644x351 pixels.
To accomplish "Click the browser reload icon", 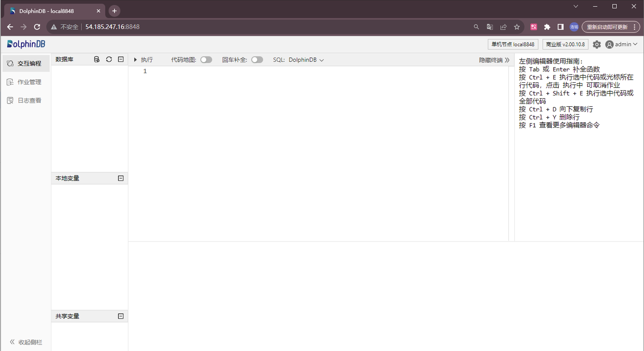I will point(37,27).
